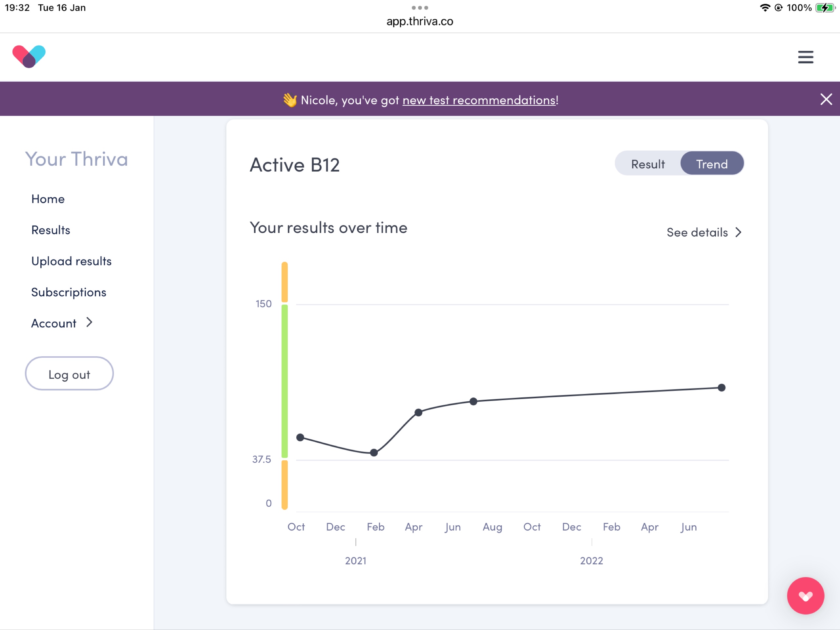
Task: Click the lower orange range bar
Action: 284,485
